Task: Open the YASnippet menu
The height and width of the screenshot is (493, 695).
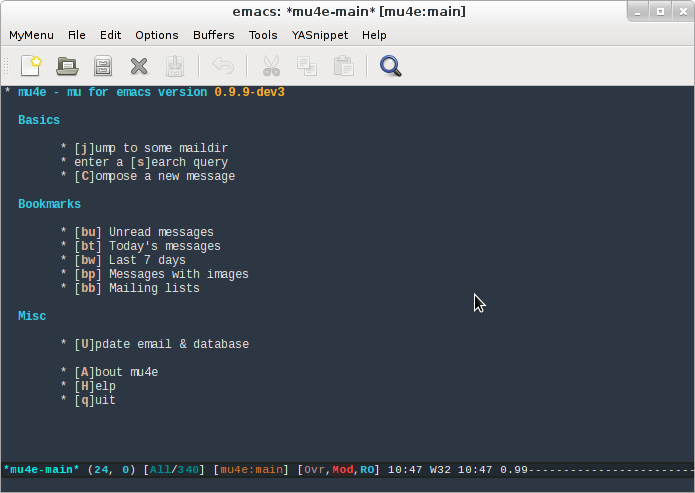Action: coord(319,35)
